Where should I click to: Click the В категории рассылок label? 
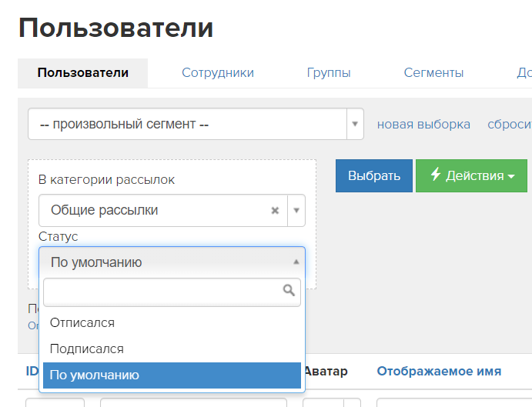click(x=106, y=180)
